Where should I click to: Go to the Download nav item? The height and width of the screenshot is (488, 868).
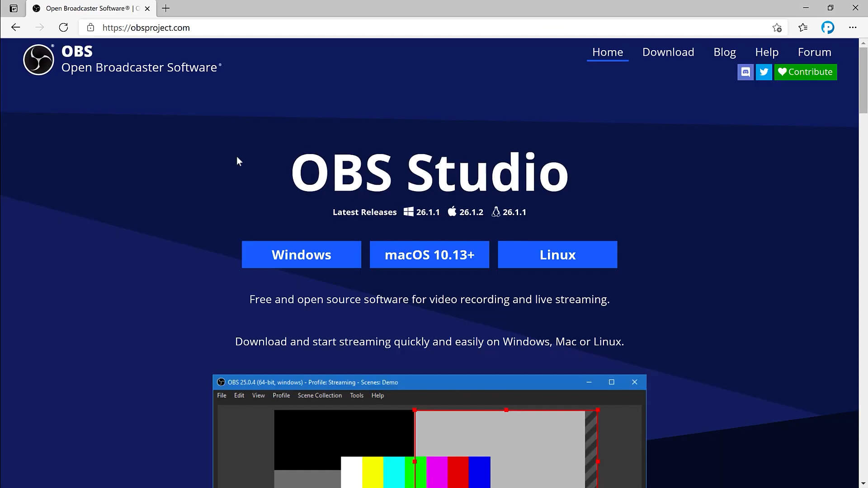click(x=668, y=52)
